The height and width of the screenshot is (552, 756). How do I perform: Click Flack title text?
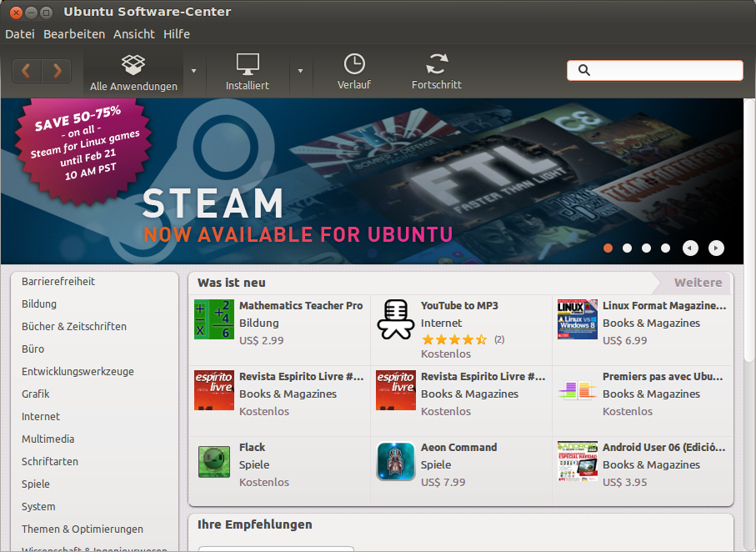pos(253,448)
